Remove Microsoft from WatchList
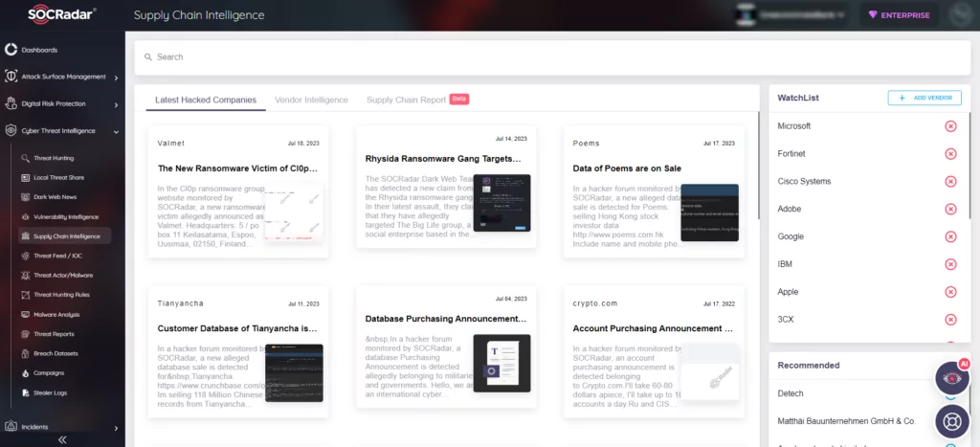Image resolution: width=980 pixels, height=447 pixels. (x=950, y=126)
